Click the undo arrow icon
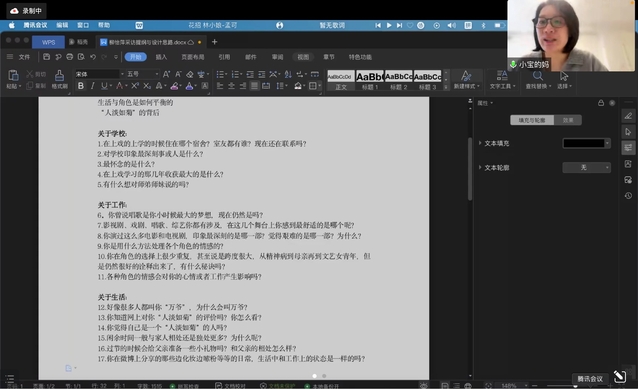 (93, 57)
